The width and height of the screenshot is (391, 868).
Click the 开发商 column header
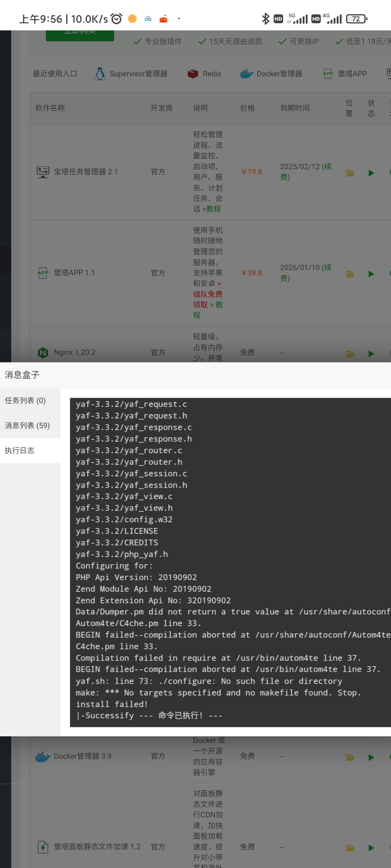[x=161, y=108]
